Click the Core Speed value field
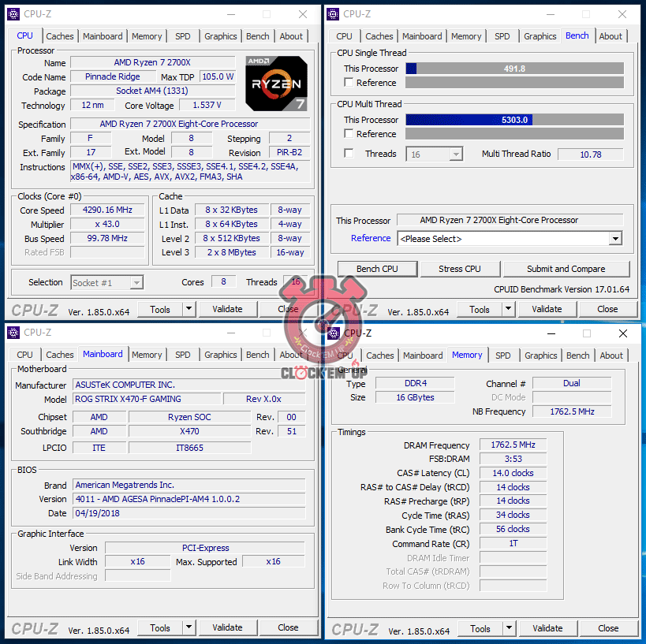This screenshot has height=644, width=646. [x=107, y=210]
